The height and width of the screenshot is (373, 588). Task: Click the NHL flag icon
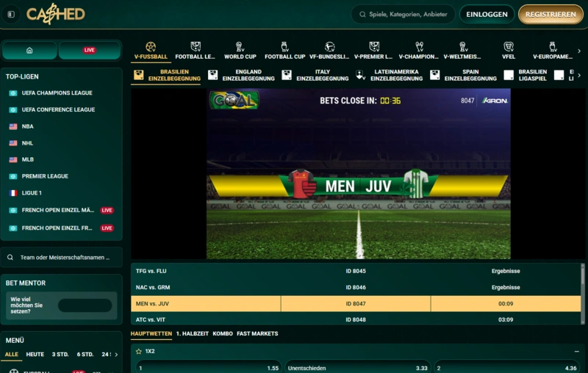13,143
